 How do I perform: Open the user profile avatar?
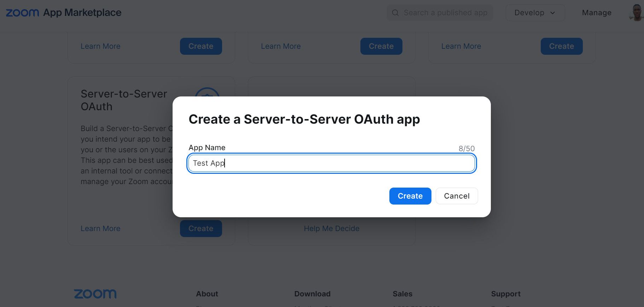(x=636, y=13)
